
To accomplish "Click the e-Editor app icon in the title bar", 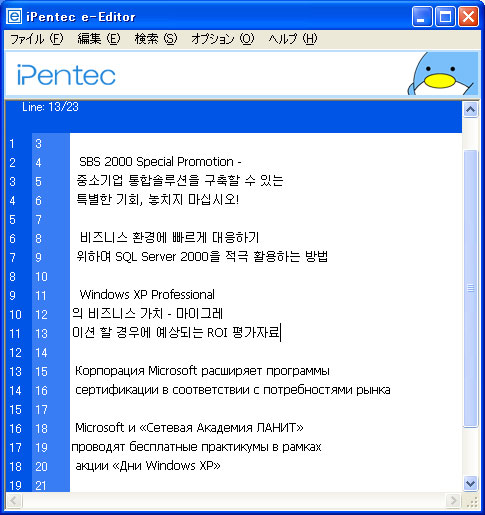I will point(14,16).
